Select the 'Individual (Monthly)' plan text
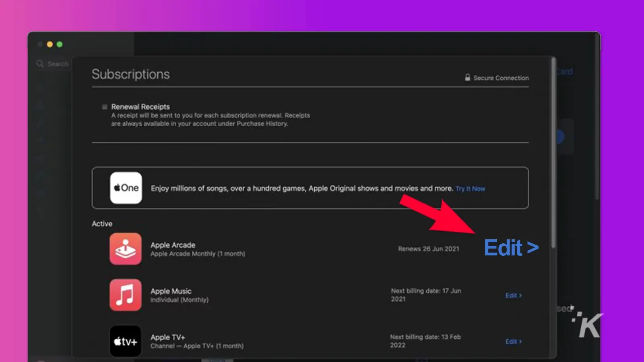Image resolution: width=644 pixels, height=362 pixels. (x=180, y=300)
